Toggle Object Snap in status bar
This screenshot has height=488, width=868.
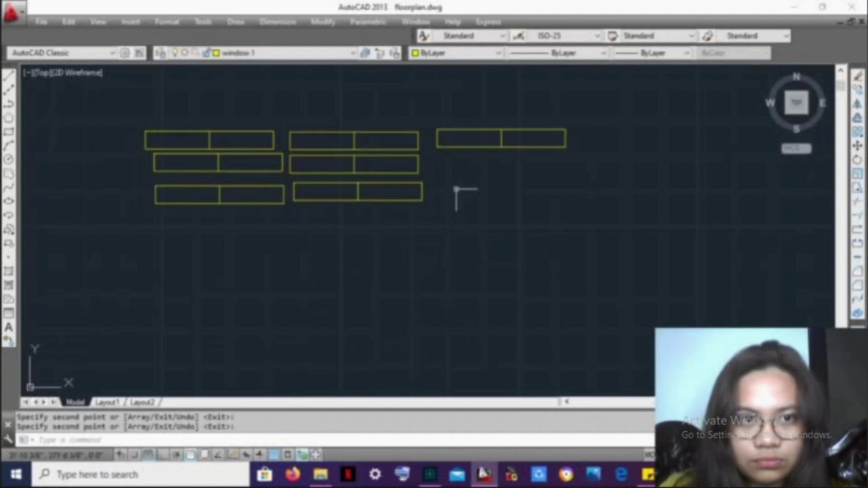click(x=190, y=455)
